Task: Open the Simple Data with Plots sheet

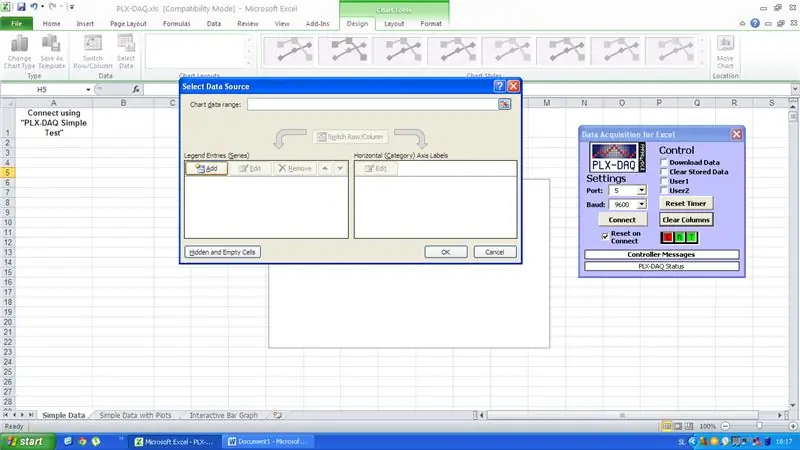Action: pos(135,415)
